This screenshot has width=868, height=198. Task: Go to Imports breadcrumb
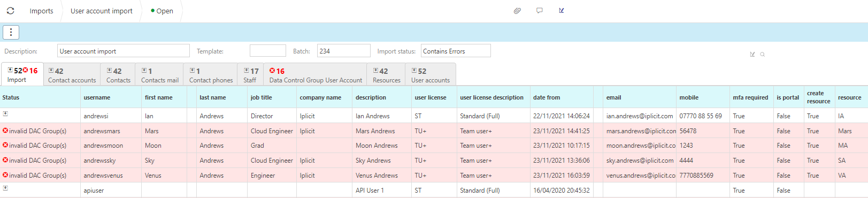coord(41,11)
